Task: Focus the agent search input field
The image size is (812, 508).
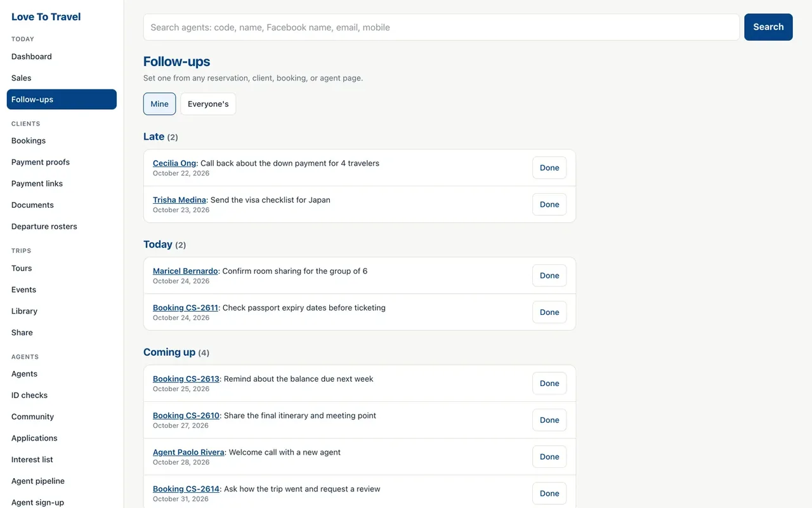Action: [442, 27]
